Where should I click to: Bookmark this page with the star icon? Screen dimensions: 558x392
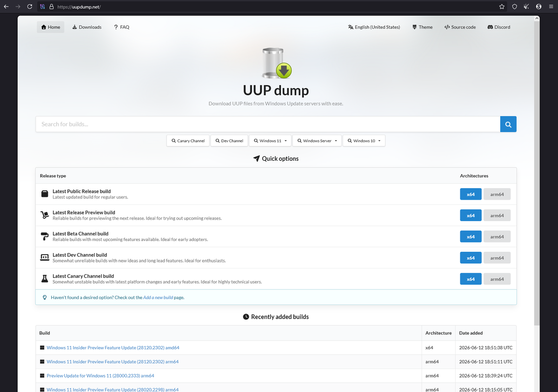(x=502, y=7)
